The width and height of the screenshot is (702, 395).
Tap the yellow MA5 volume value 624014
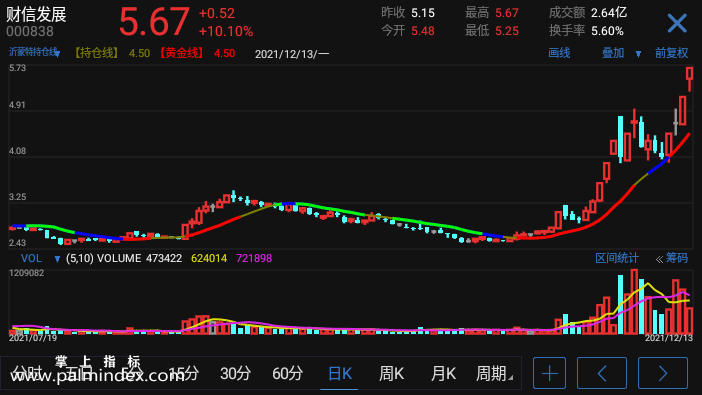coord(209,258)
